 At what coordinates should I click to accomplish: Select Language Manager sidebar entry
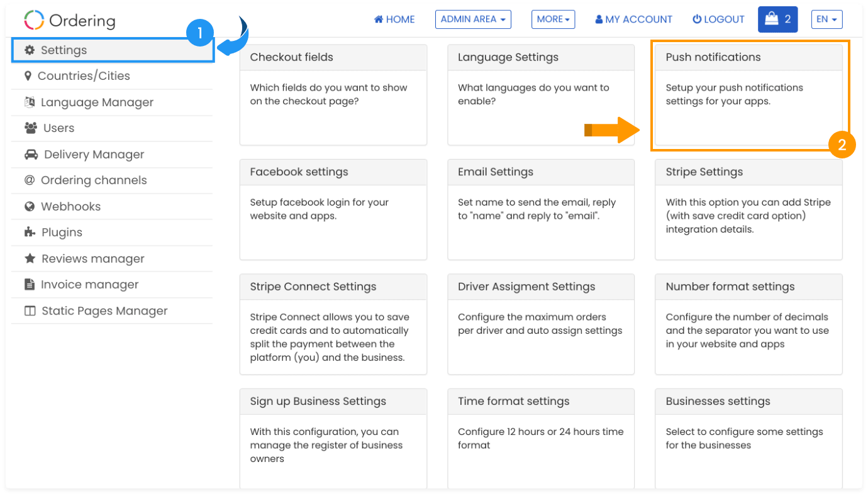click(x=112, y=102)
